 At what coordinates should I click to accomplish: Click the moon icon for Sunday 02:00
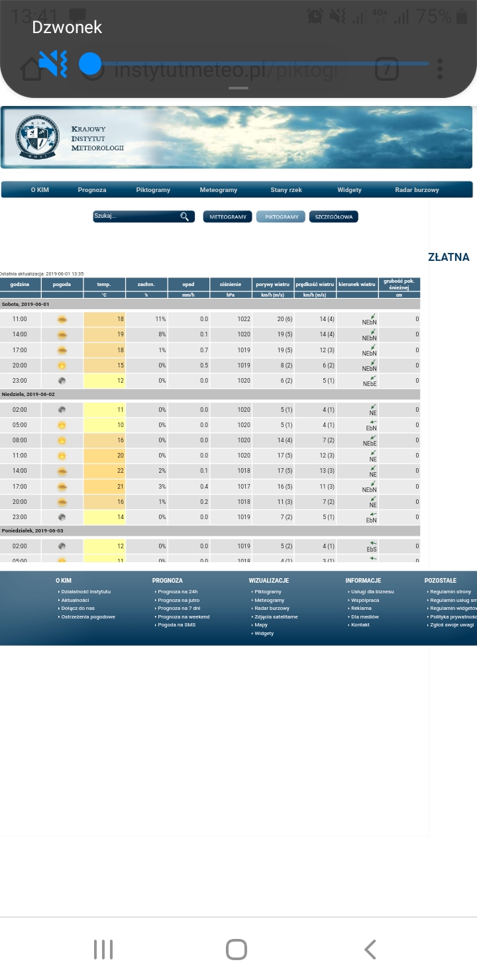coord(62,410)
